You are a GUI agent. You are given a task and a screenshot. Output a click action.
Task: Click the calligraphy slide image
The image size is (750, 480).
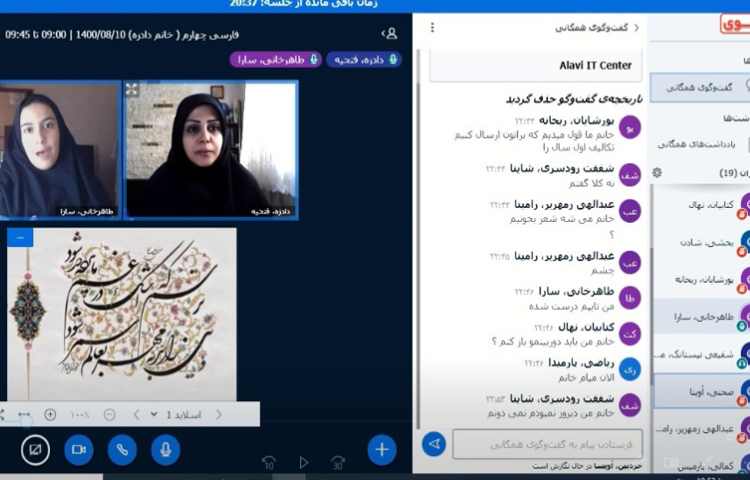[122, 314]
